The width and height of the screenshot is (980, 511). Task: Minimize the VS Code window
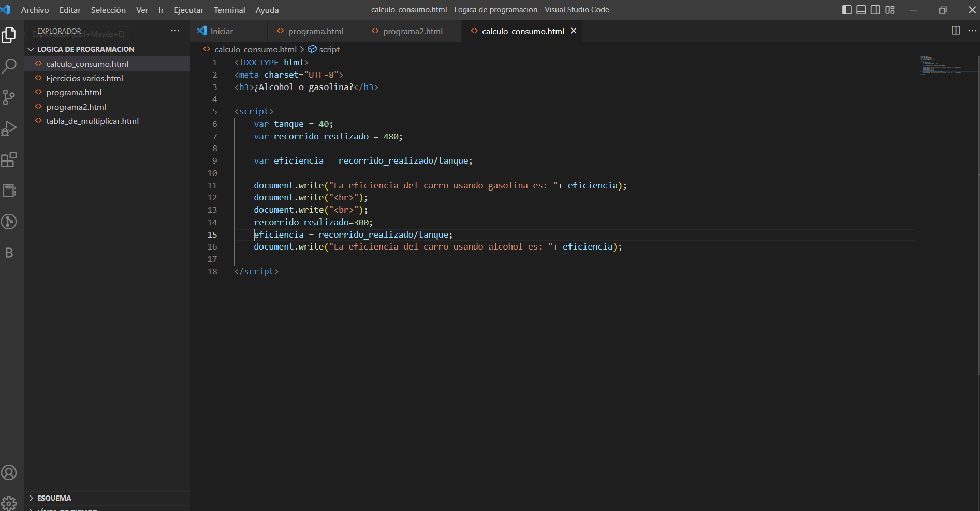(913, 10)
